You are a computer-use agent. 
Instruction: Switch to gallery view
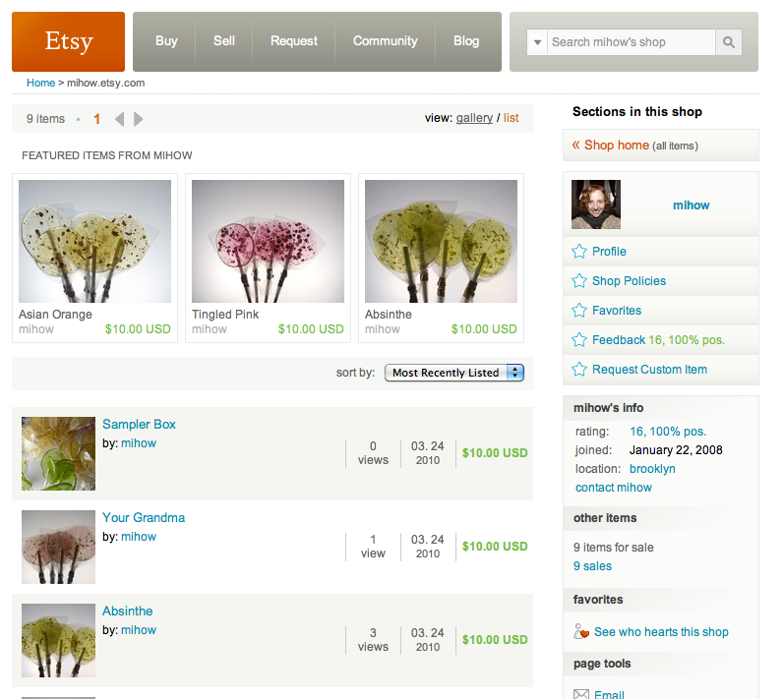click(474, 118)
